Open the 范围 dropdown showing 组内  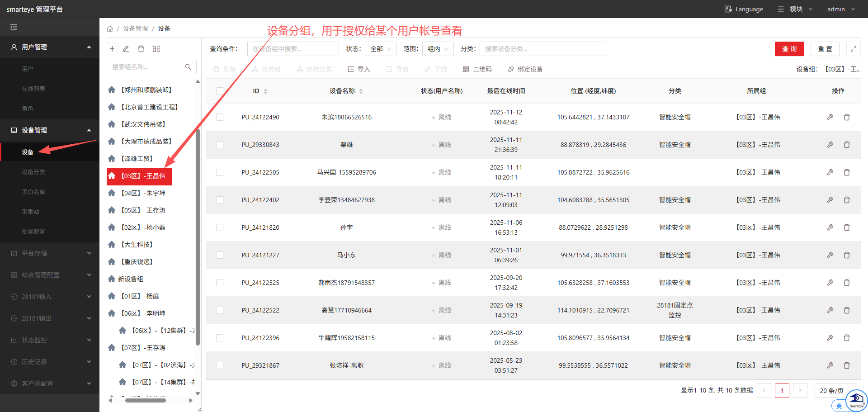[438, 49]
